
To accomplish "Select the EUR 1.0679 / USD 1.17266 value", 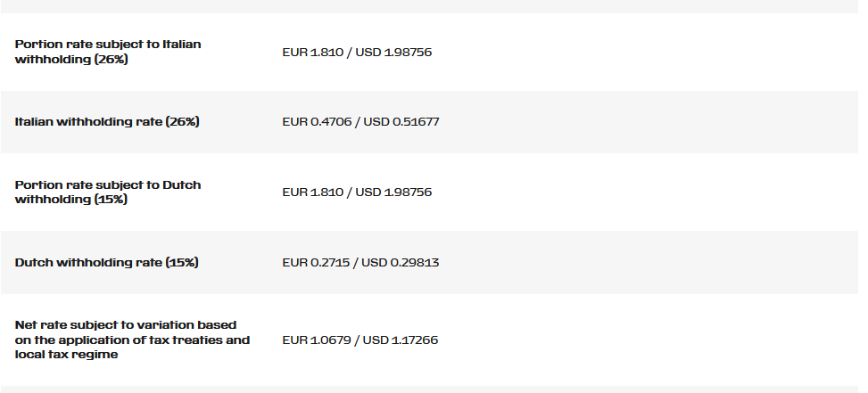I will [x=360, y=340].
